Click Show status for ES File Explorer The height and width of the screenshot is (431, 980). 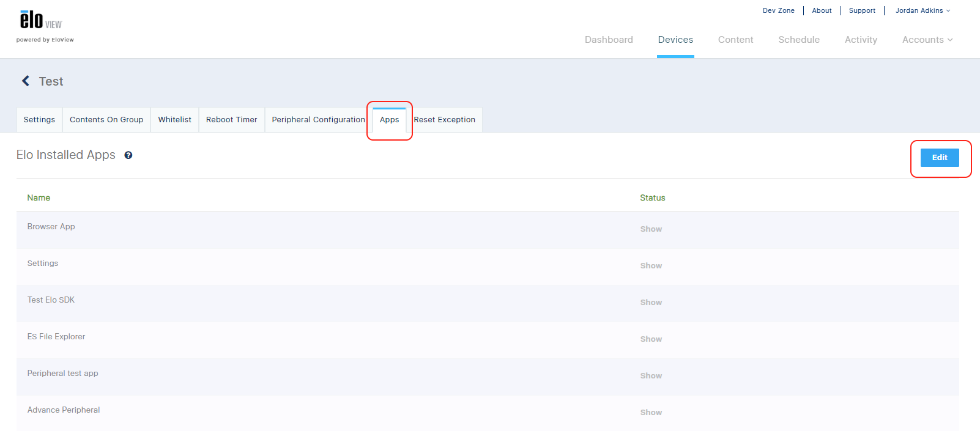coord(651,339)
